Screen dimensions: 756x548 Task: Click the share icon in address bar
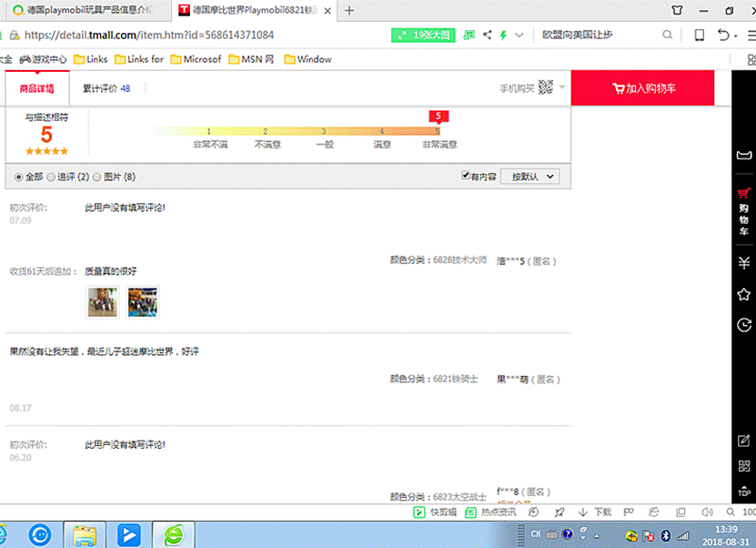487,35
